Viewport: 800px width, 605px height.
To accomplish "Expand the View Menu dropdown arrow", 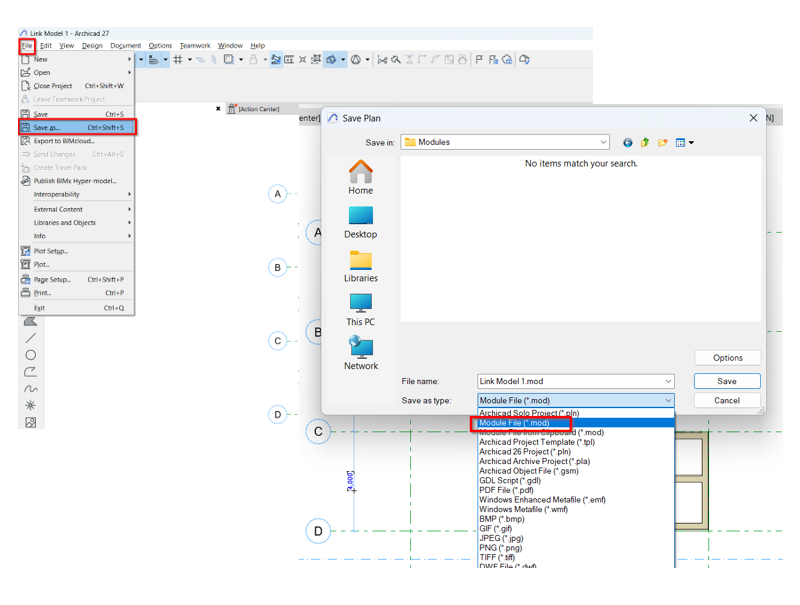I will [691, 143].
